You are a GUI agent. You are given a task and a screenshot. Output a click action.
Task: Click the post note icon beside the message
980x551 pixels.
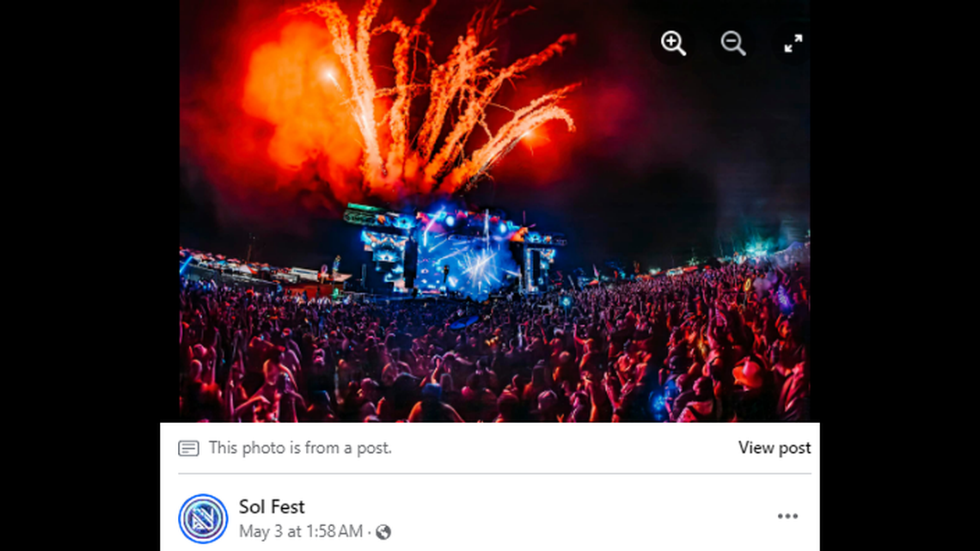tap(190, 447)
